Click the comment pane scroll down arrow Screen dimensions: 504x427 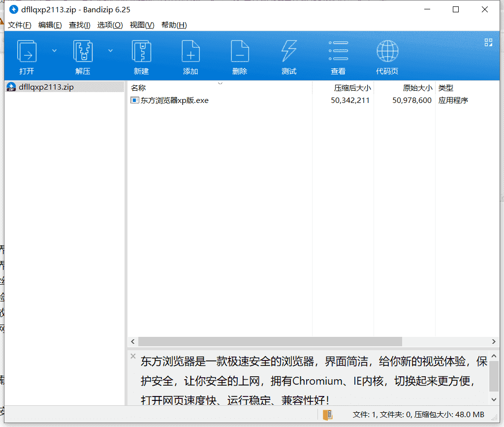tap(494, 400)
